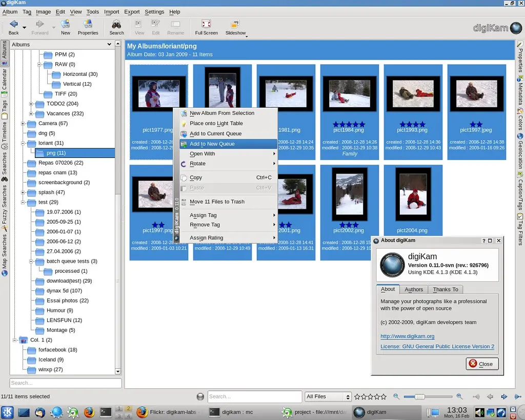Open volume control in system tray
The image size is (525, 420).
point(479,412)
